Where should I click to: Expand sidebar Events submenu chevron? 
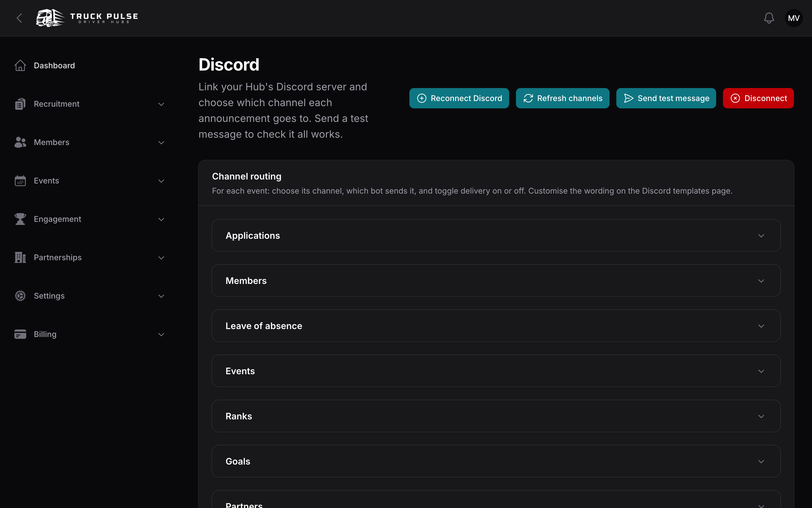point(161,181)
